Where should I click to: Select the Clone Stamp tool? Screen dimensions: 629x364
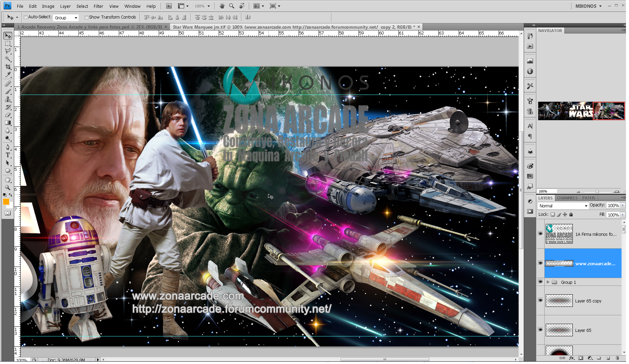coord(8,99)
